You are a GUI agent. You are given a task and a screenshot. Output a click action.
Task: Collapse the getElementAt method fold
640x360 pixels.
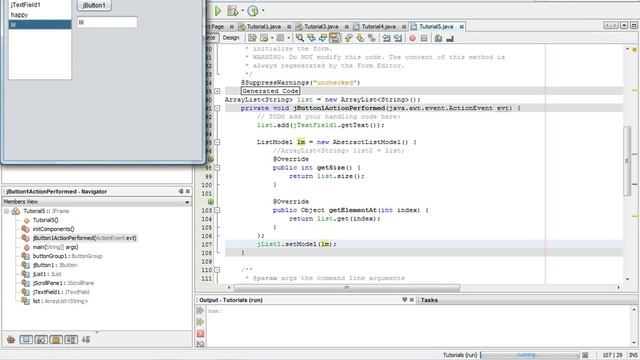[x=217, y=210]
